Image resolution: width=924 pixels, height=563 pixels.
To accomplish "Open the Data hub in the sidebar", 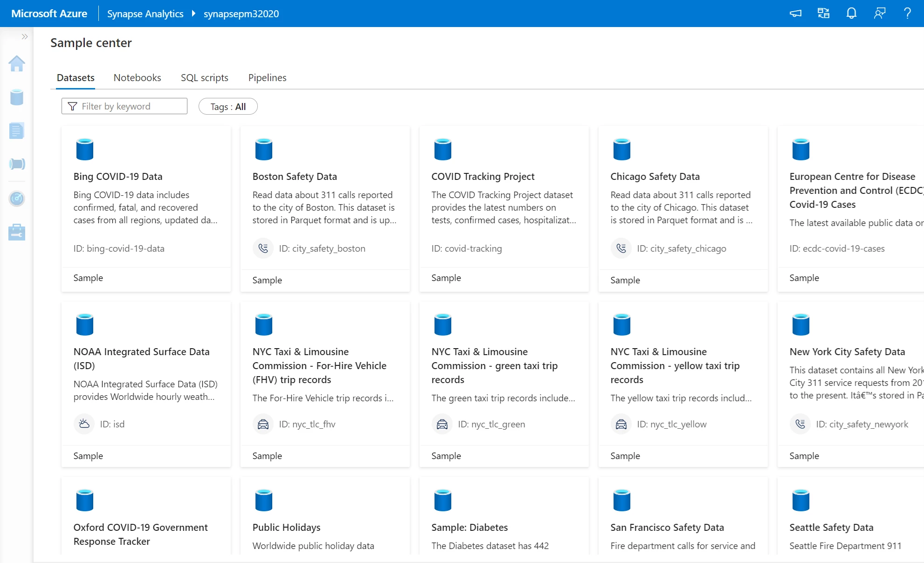I will click(x=17, y=97).
